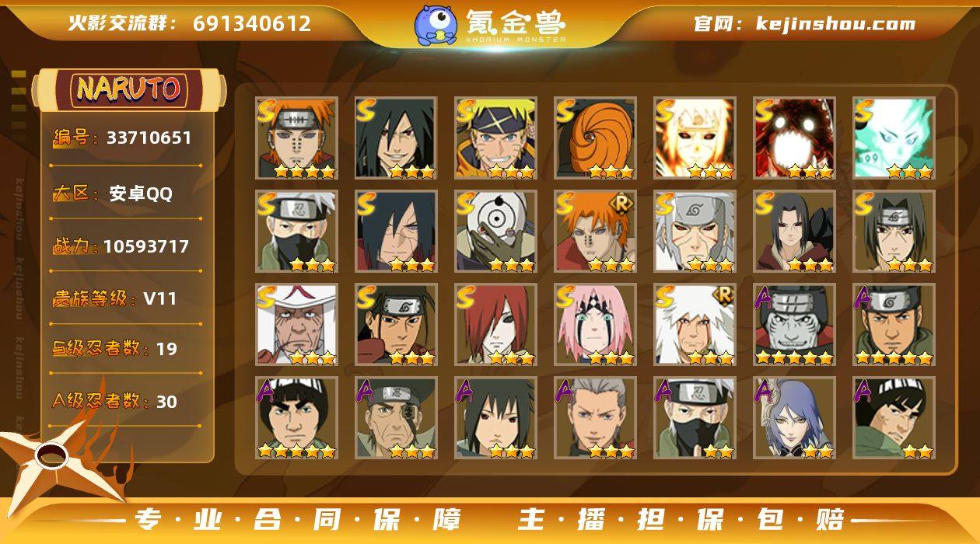Choose the red-haired Nagato portrait
This screenshot has height=544, width=980.
point(495,325)
